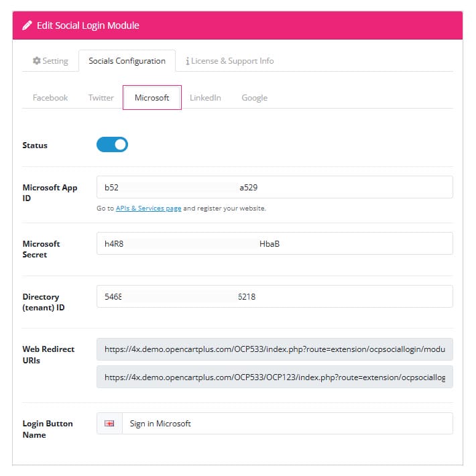Click the language flag icon for Login Button Name
This screenshot has width=476, height=476.
(109, 424)
